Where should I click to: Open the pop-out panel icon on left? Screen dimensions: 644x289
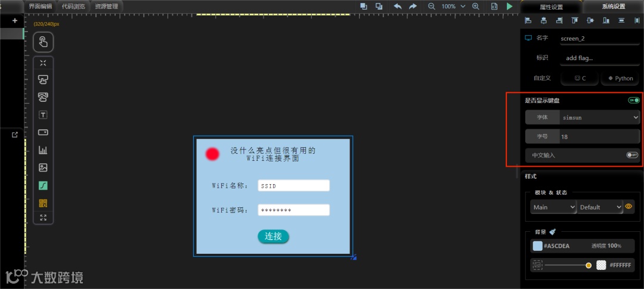pos(15,135)
